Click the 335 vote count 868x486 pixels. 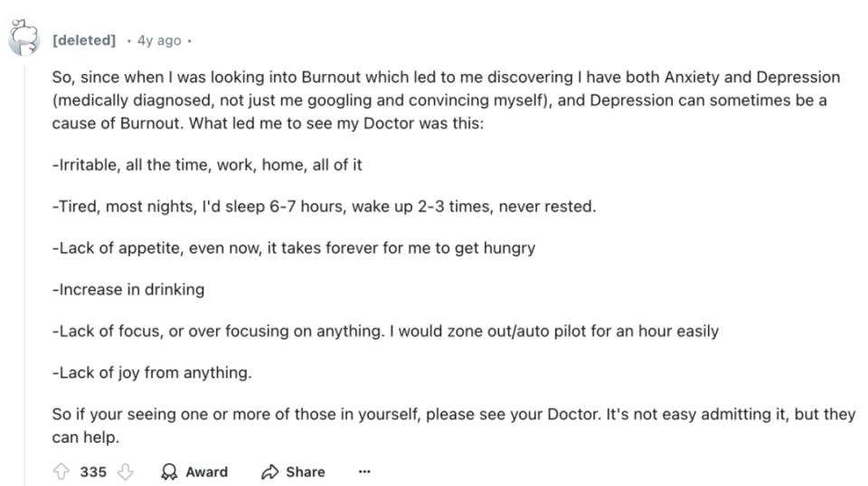[x=93, y=472]
